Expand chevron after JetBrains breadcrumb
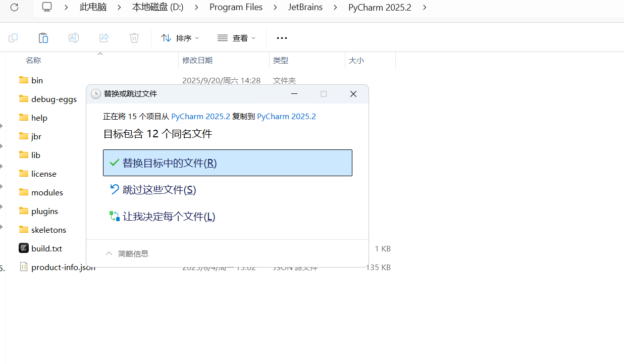624x364 pixels. [335, 7]
